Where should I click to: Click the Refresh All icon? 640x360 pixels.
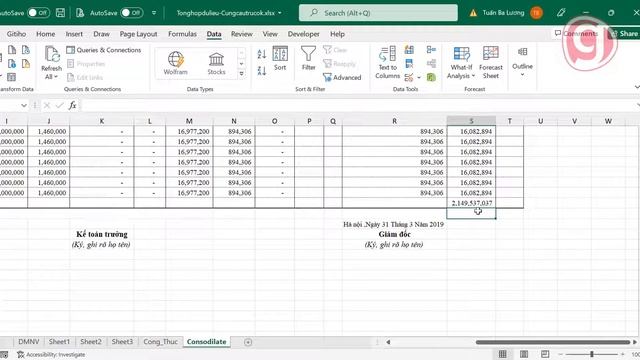(x=52, y=55)
